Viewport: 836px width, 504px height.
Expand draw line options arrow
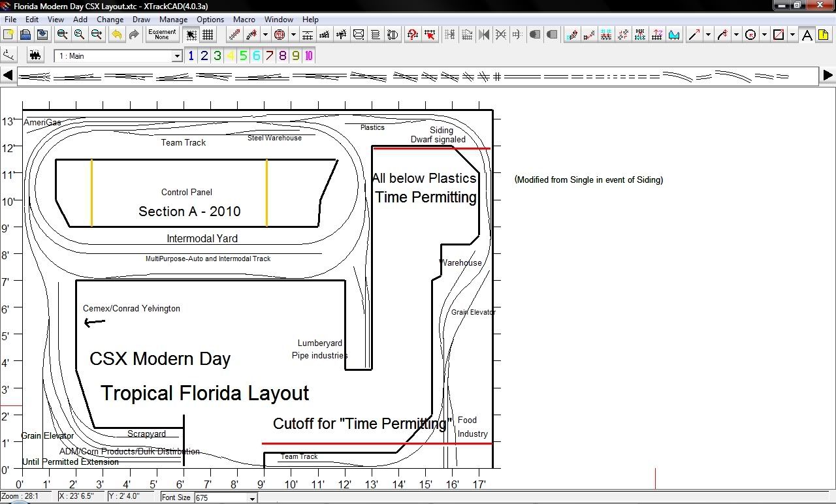[707, 35]
